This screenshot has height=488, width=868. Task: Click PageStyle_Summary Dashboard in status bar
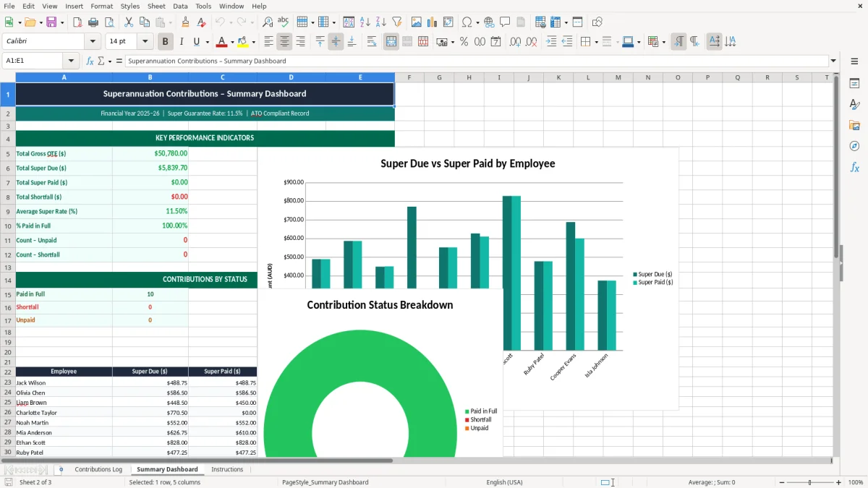[325, 482]
